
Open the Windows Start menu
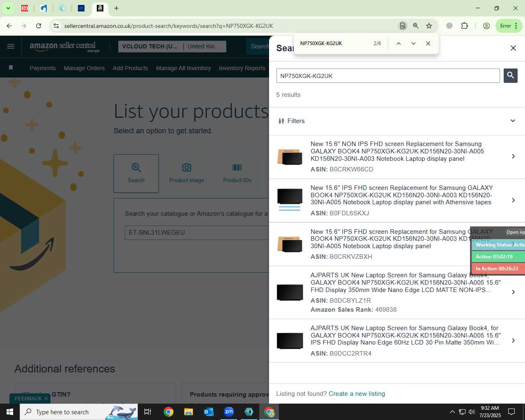(x=10, y=412)
